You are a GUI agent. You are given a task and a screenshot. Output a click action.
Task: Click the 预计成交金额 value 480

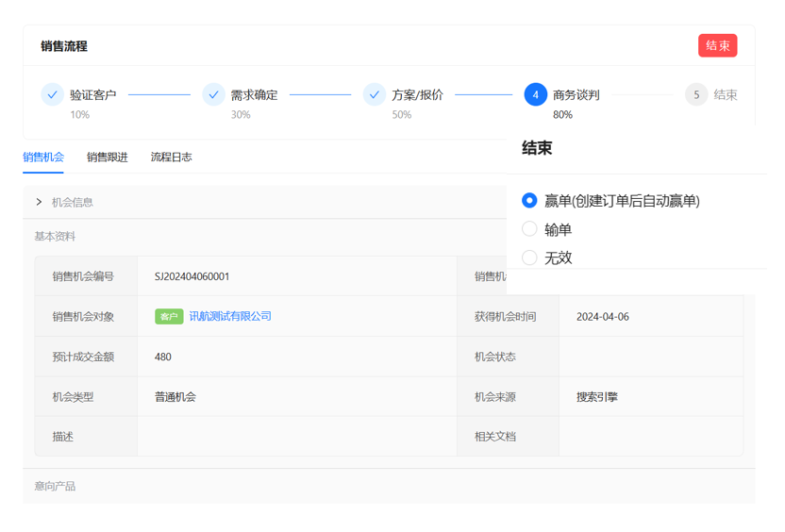click(x=163, y=357)
